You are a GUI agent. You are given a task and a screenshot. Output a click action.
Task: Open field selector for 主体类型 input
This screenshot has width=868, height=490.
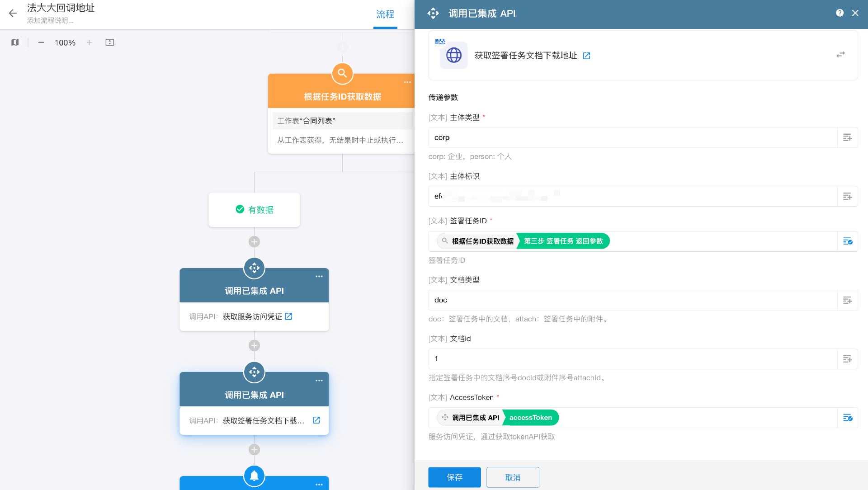click(847, 137)
